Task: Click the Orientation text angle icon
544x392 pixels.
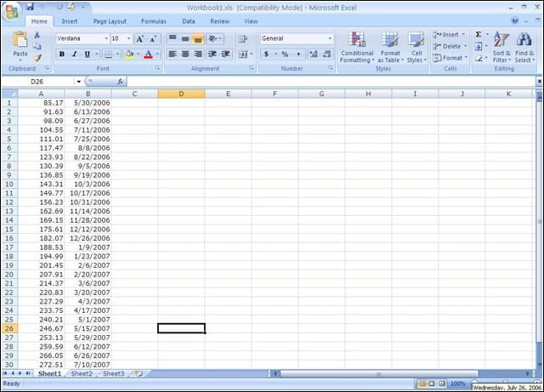Action: tap(212, 38)
